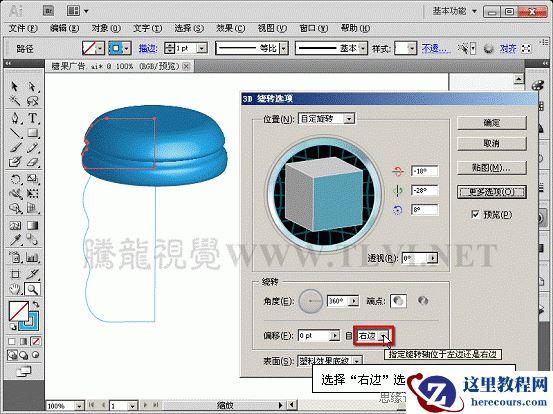The image size is (553, 414).
Task: Select the Scale tool
Action: (x=32, y=179)
